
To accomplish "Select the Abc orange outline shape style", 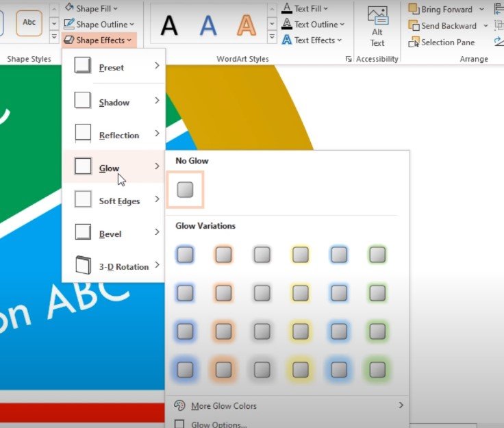I will (29, 23).
